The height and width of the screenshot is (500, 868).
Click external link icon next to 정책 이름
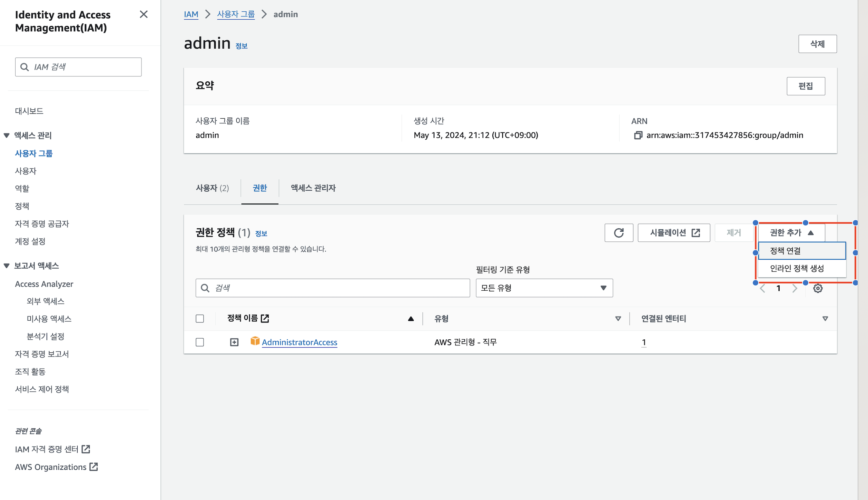(265, 318)
